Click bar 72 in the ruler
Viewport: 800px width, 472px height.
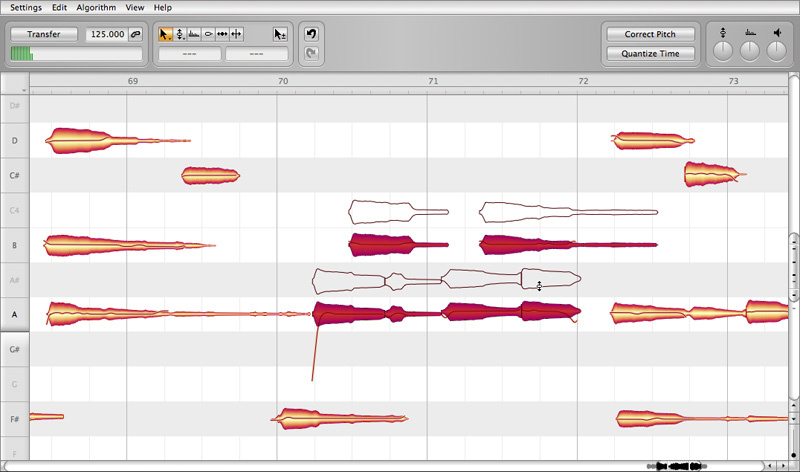[583, 81]
